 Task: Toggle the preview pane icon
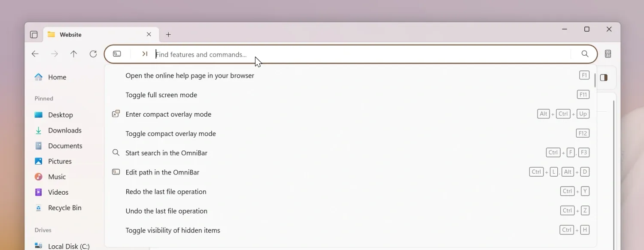[604, 78]
